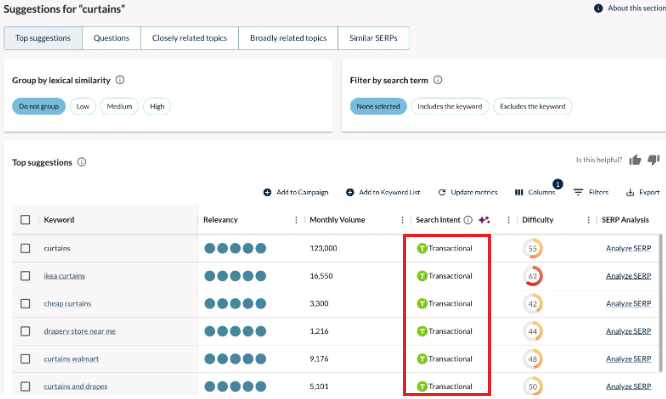Click the thumbs up helpful icon

coord(635,160)
